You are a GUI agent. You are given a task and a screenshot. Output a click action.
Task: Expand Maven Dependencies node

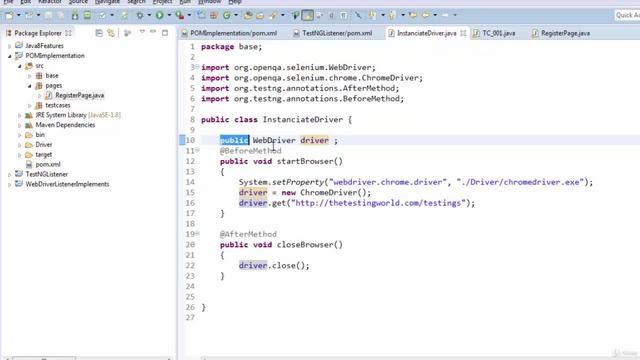[x=19, y=125]
